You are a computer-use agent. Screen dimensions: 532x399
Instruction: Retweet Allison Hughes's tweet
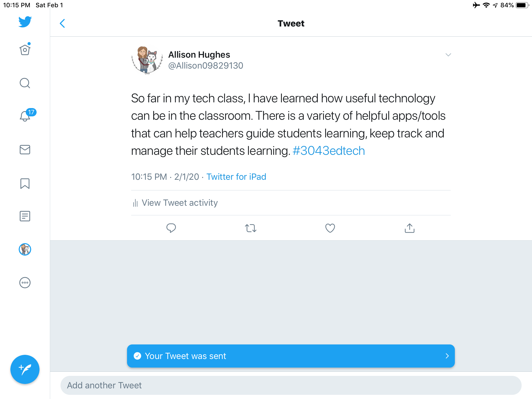[x=251, y=228]
